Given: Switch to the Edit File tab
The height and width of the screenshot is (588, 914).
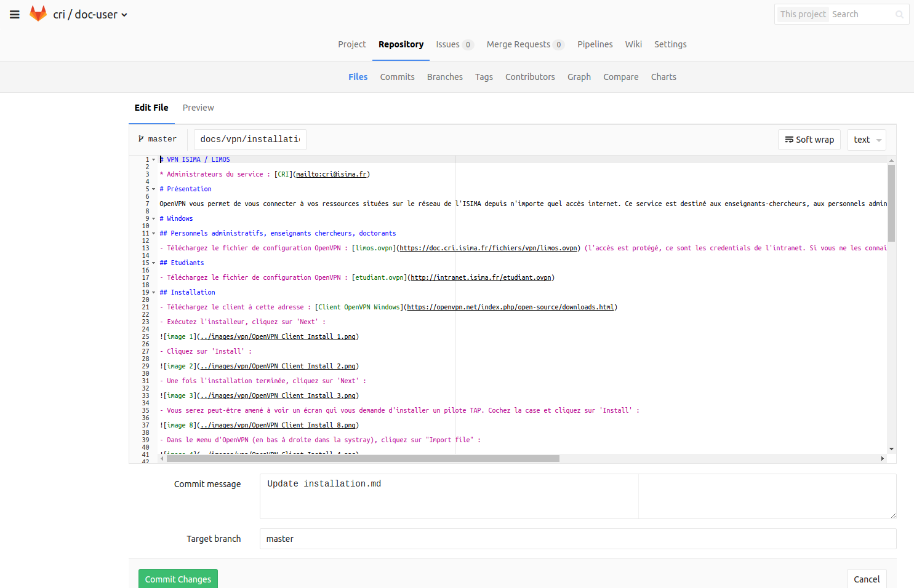Looking at the screenshot, I should click(151, 108).
